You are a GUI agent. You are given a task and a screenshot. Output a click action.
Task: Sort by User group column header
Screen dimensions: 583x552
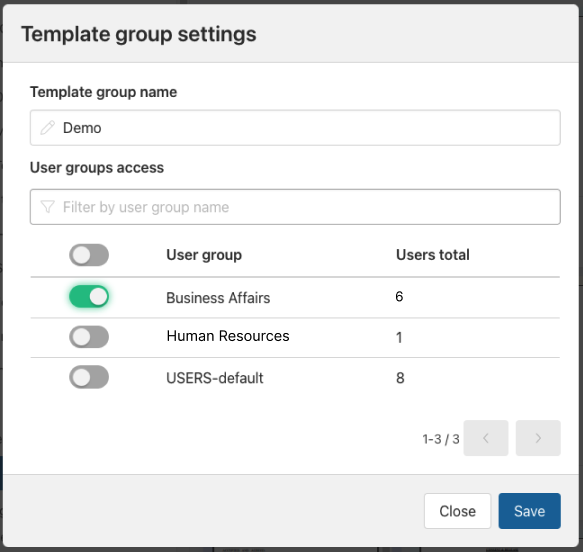pyautogui.click(x=204, y=255)
